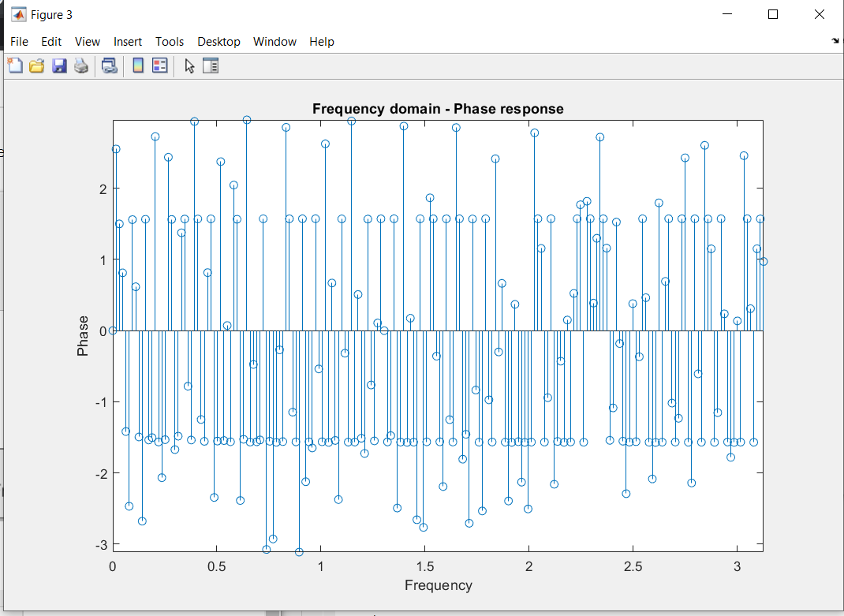Viewport: 844px width, 616px height.
Task: Print the figure using the printer icon
Action: click(81, 66)
